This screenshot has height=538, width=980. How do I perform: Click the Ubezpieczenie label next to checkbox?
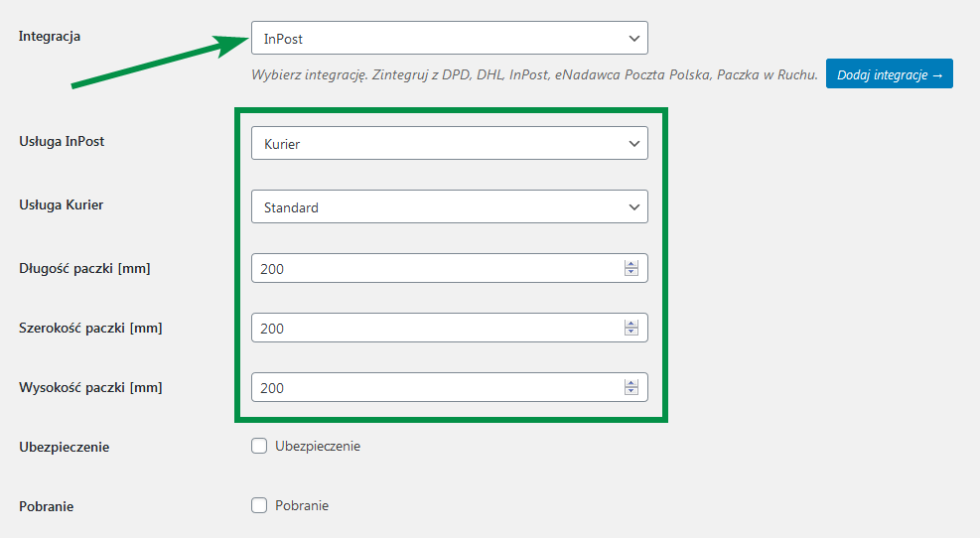318,446
